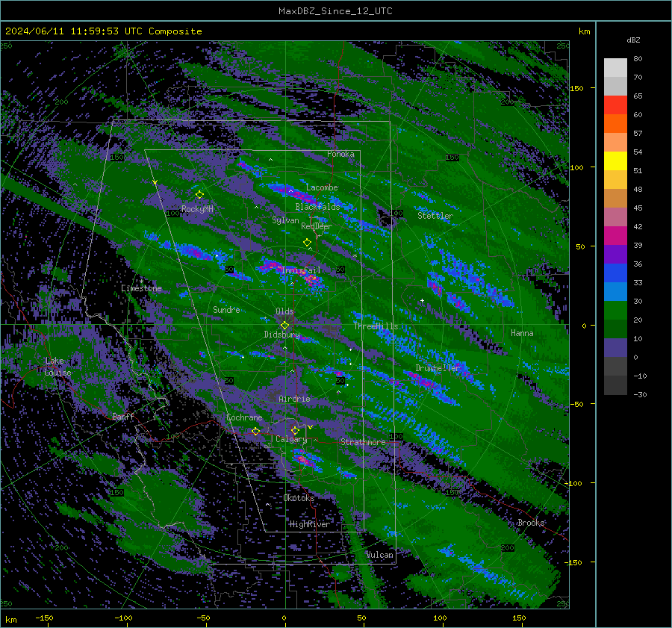Select the slate purple 0–10 dBZ legend swatch

tap(615, 347)
